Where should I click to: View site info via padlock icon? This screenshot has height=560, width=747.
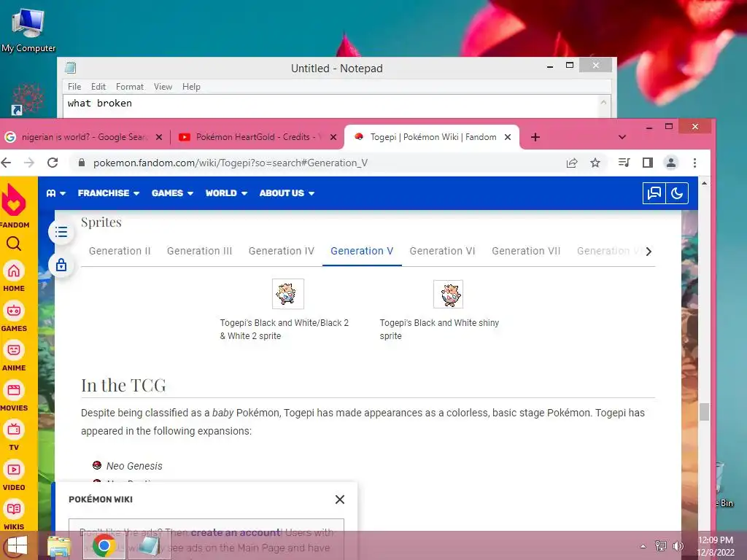click(82, 163)
